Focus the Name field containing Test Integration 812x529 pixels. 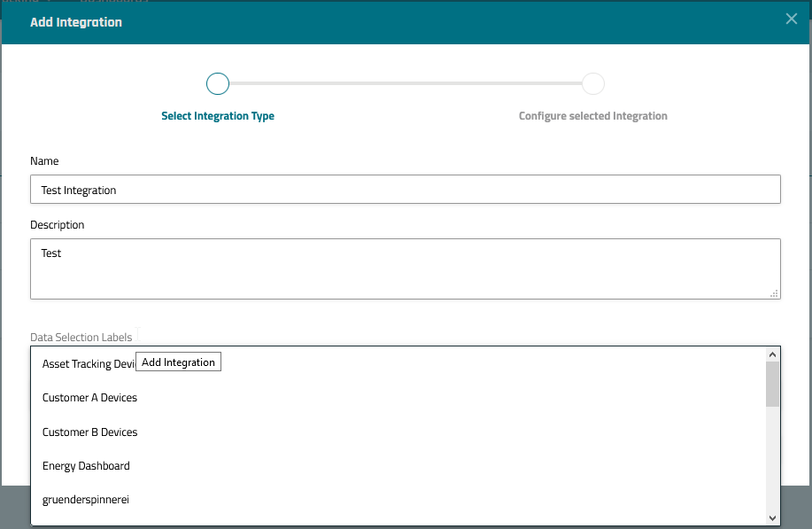(x=405, y=190)
